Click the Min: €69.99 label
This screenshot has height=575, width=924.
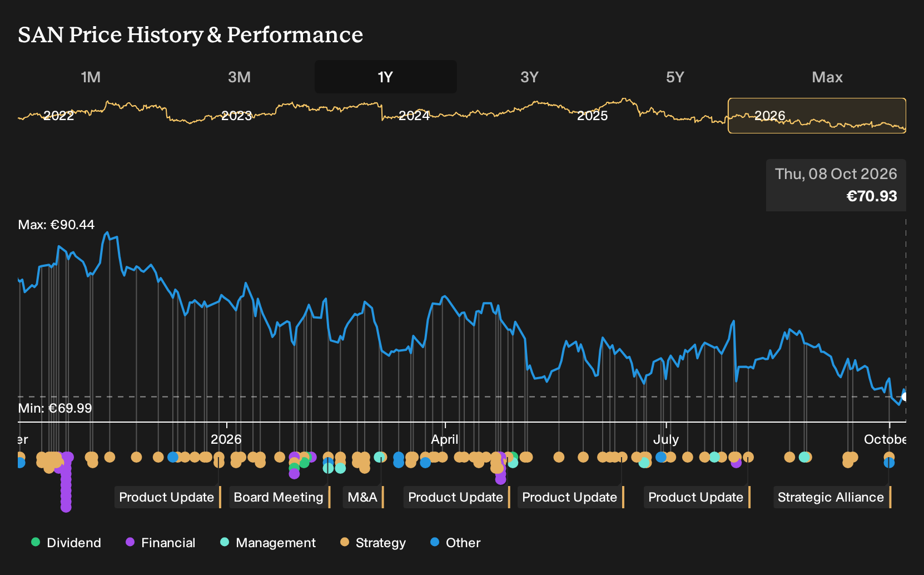point(55,408)
